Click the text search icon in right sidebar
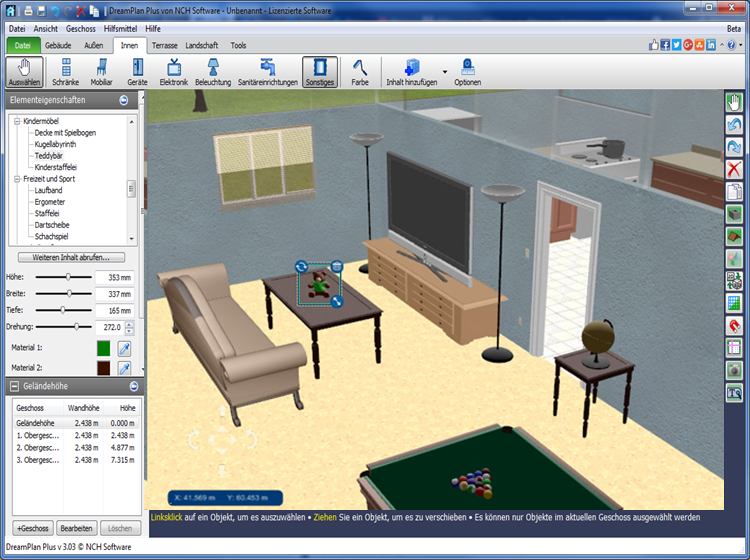This screenshot has height=560, width=750. pos(734,393)
